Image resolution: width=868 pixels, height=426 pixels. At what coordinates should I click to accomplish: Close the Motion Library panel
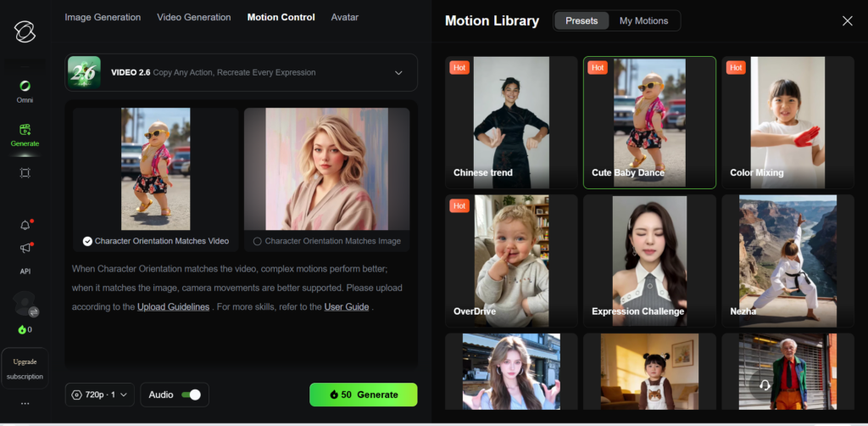coord(848,21)
